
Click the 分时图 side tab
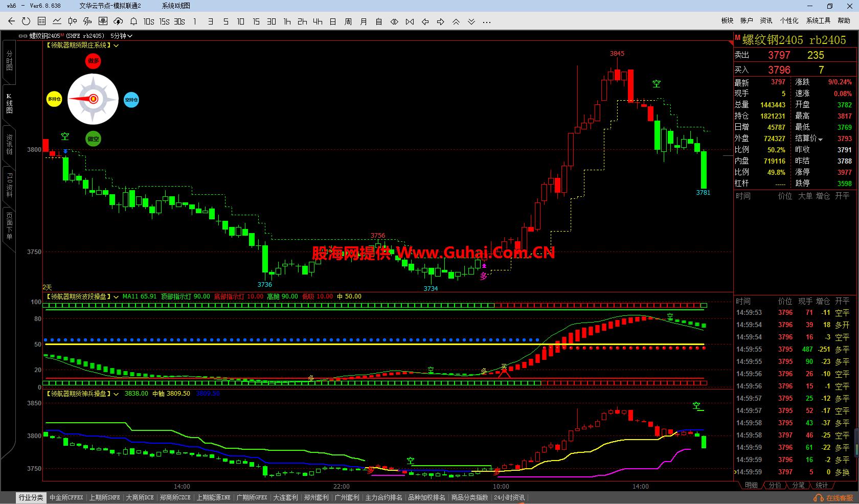coord(9,61)
